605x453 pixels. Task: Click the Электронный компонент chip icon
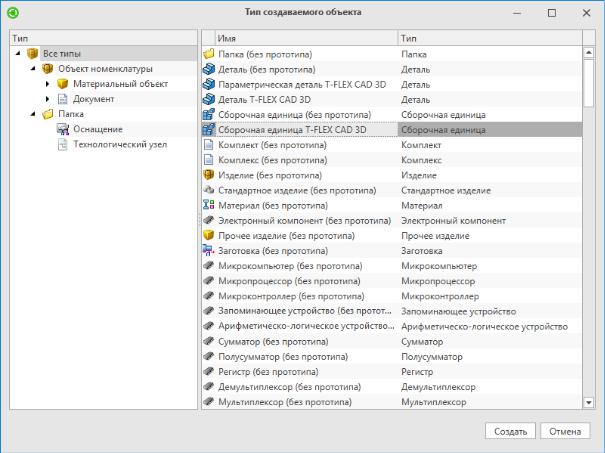[x=209, y=220]
